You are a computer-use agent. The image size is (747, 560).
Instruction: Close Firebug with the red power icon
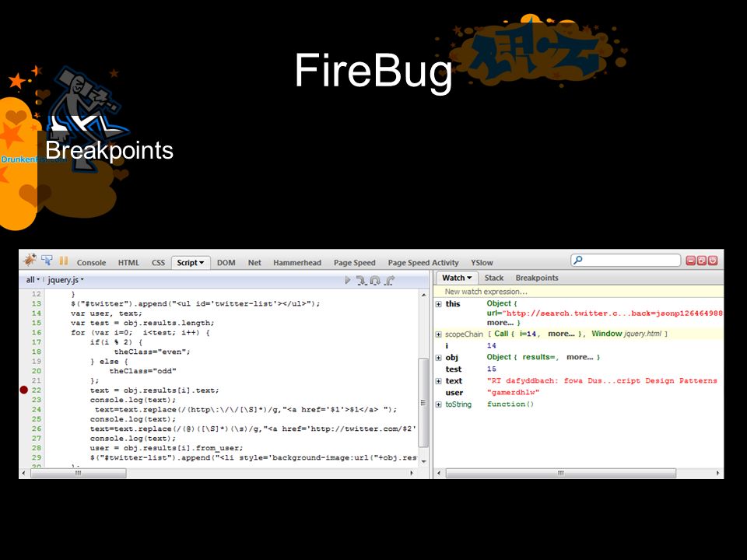tap(713, 261)
